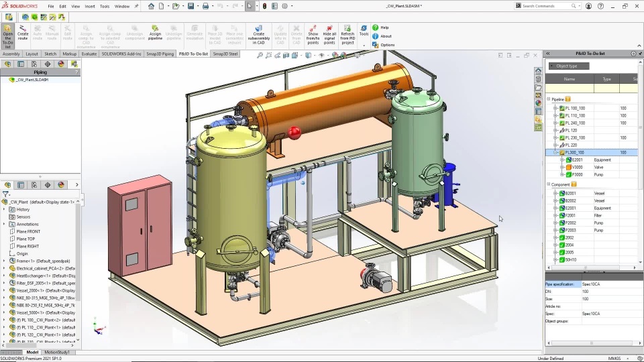The image size is (644, 362).
Task: Open the Object type grouping dropdown
Action: [x=569, y=66]
